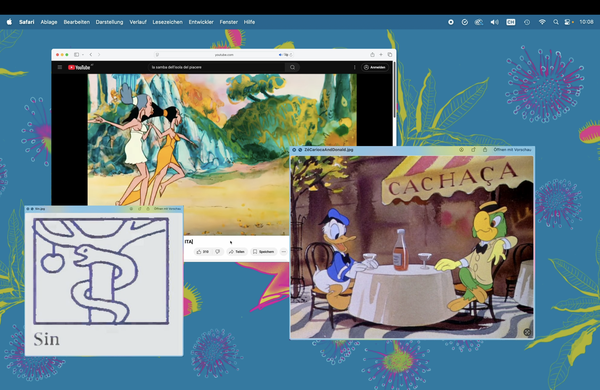Click the Safari page scrollbar
Screen dimensions: 600x390
pyautogui.click(x=394, y=90)
